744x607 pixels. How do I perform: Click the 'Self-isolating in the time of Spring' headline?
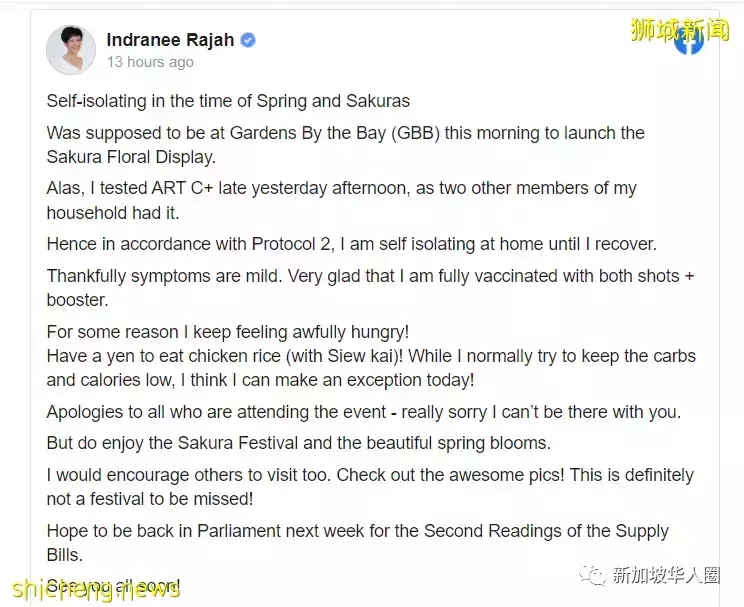(x=228, y=101)
